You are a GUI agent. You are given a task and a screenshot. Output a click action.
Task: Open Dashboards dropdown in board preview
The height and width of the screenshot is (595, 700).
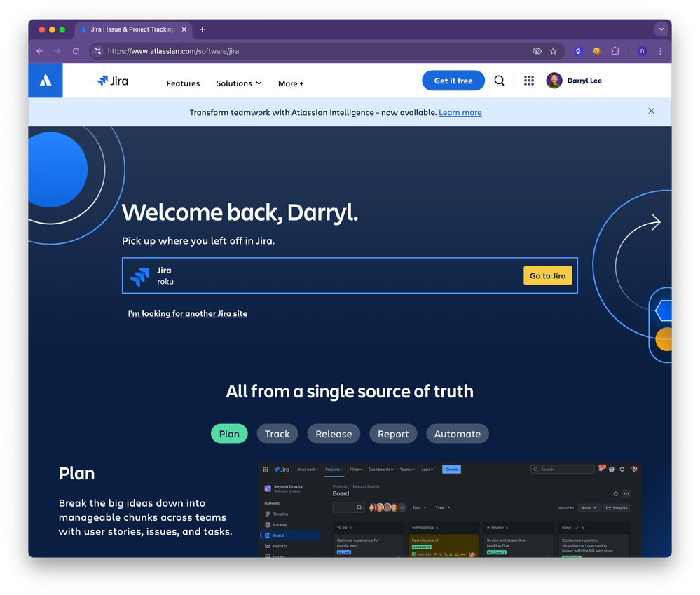click(x=380, y=470)
